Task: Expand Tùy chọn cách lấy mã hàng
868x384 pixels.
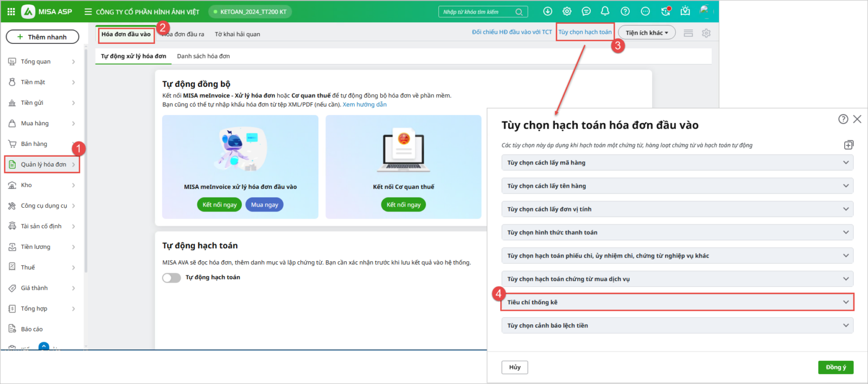Action: [676, 163]
